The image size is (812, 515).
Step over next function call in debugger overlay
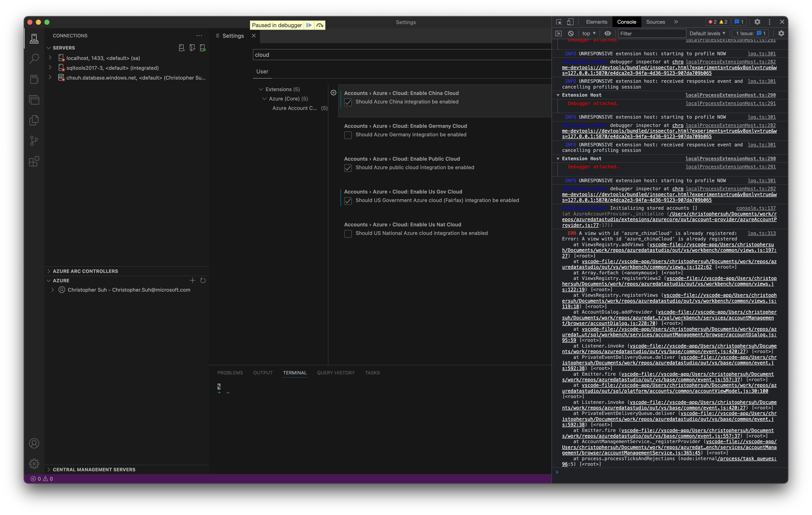(x=320, y=25)
